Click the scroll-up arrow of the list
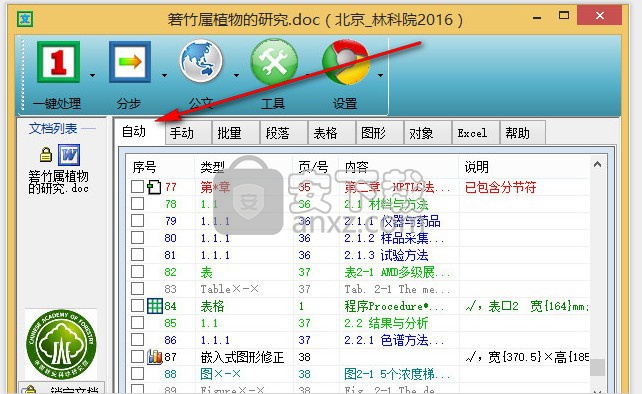The height and width of the screenshot is (394, 642). [x=597, y=164]
